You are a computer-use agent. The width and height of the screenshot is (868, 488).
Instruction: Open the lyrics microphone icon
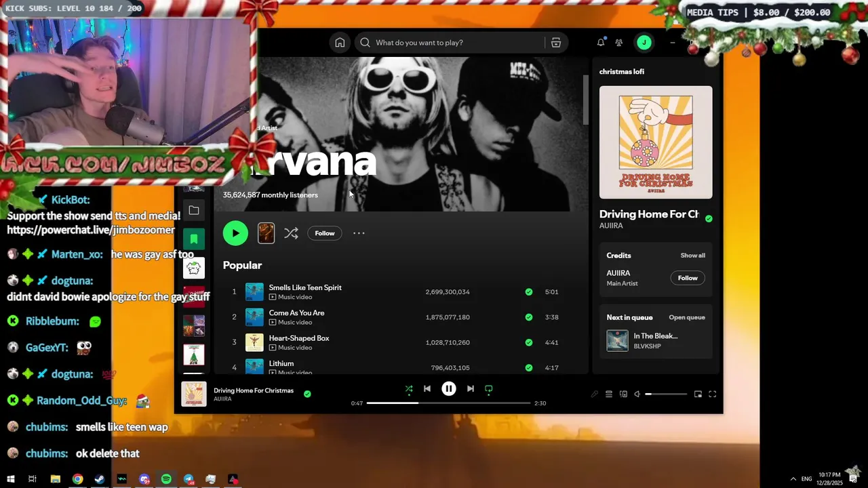pos(595,394)
